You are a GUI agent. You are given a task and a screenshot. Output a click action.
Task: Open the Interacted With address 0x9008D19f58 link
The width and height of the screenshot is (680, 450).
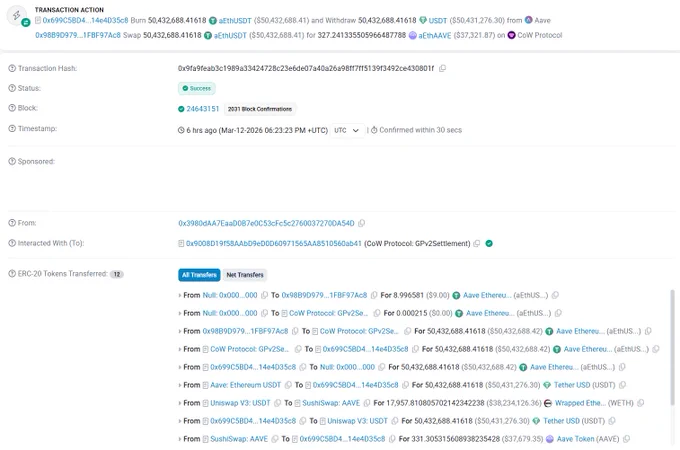(274, 244)
